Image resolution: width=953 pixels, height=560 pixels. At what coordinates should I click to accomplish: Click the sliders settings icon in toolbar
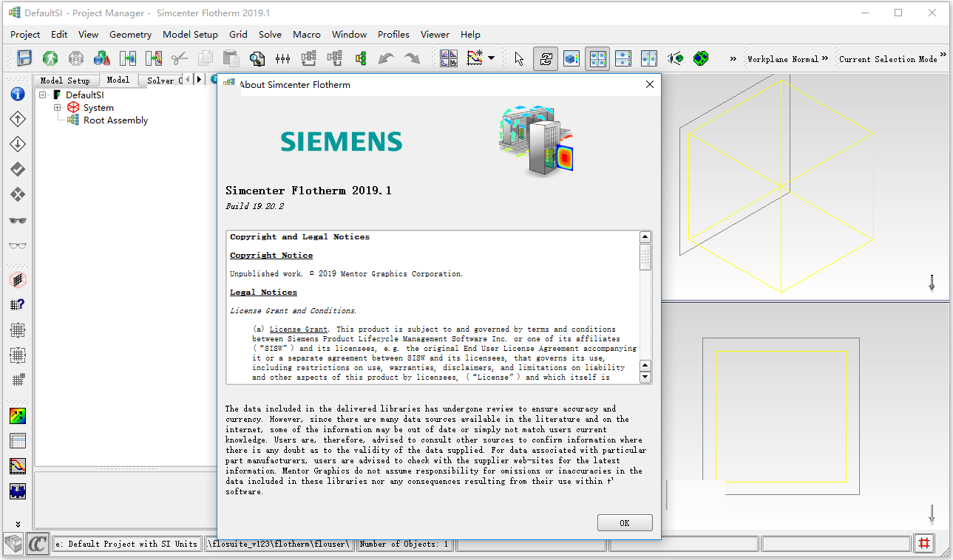(282, 58)
